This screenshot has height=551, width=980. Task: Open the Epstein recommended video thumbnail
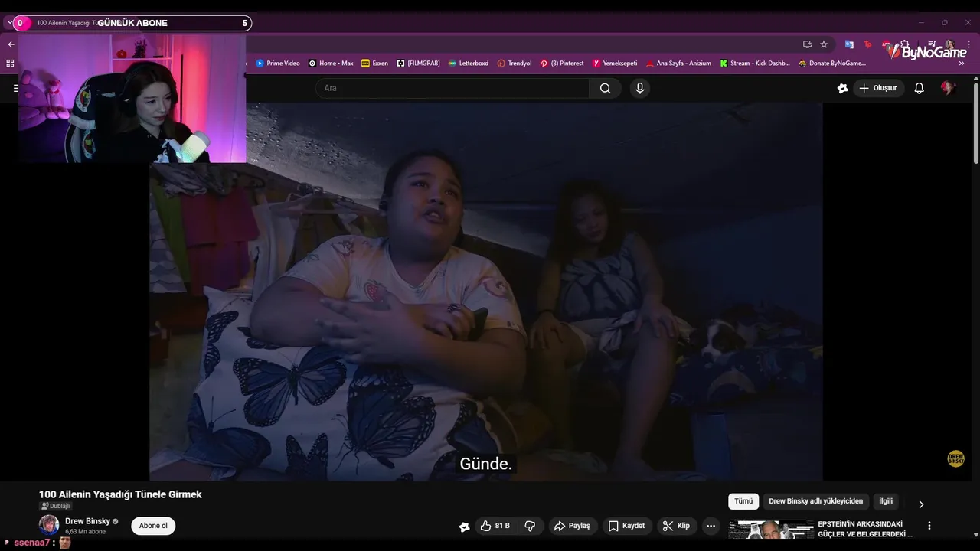(771, 530)
